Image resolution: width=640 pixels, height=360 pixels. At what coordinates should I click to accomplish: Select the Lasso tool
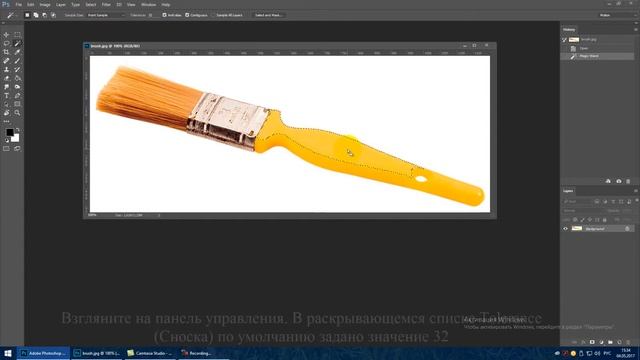[x=6, y=43]
